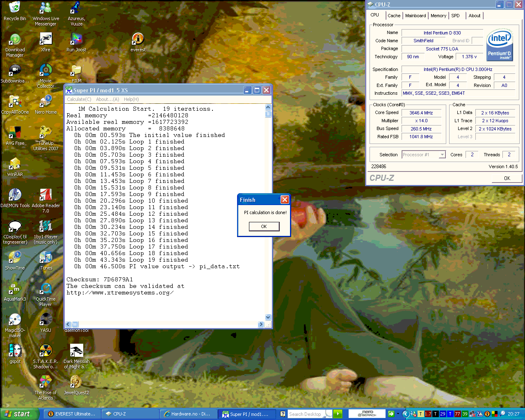
Task: Select the CPU tab in CPU-Z
Action: tap(375, 15)
